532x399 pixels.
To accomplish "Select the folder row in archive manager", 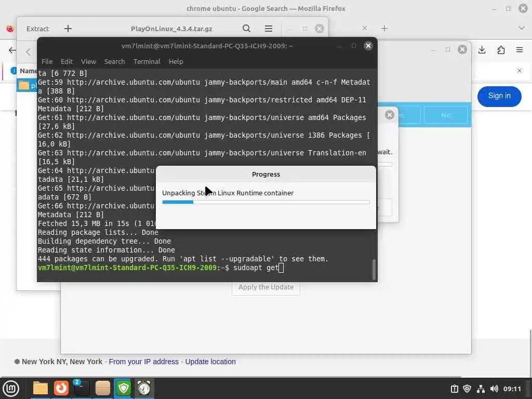I will (x=27, y=86).
